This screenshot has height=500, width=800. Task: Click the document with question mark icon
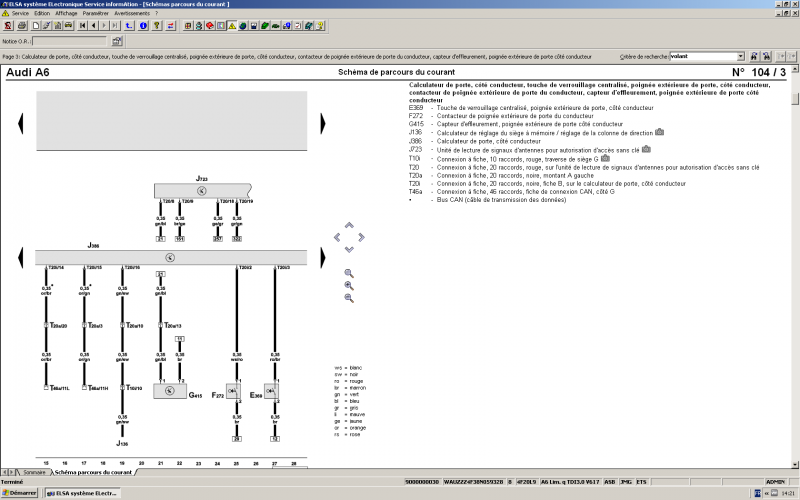(320, 26)
